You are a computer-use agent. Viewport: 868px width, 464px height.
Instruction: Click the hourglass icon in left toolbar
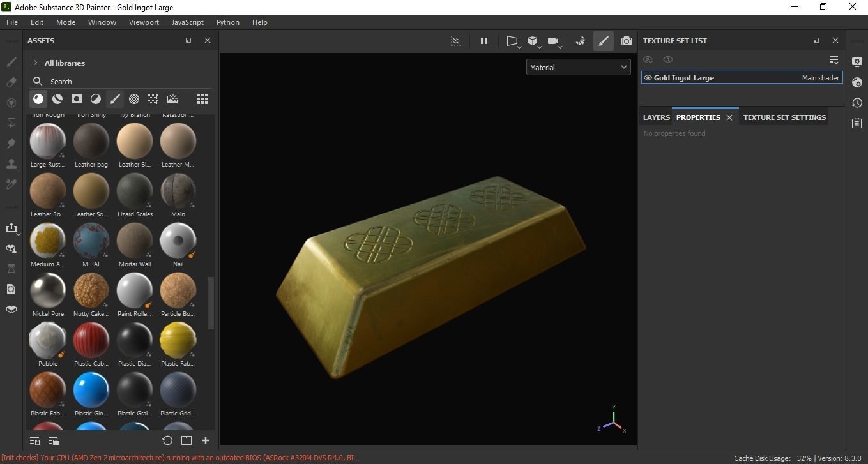tap(11, 269)
